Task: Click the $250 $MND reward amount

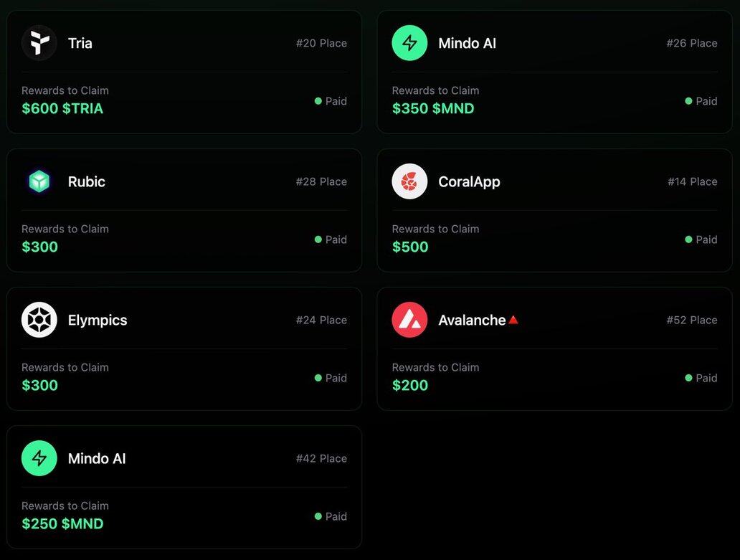Action: [x=62, y=523]
